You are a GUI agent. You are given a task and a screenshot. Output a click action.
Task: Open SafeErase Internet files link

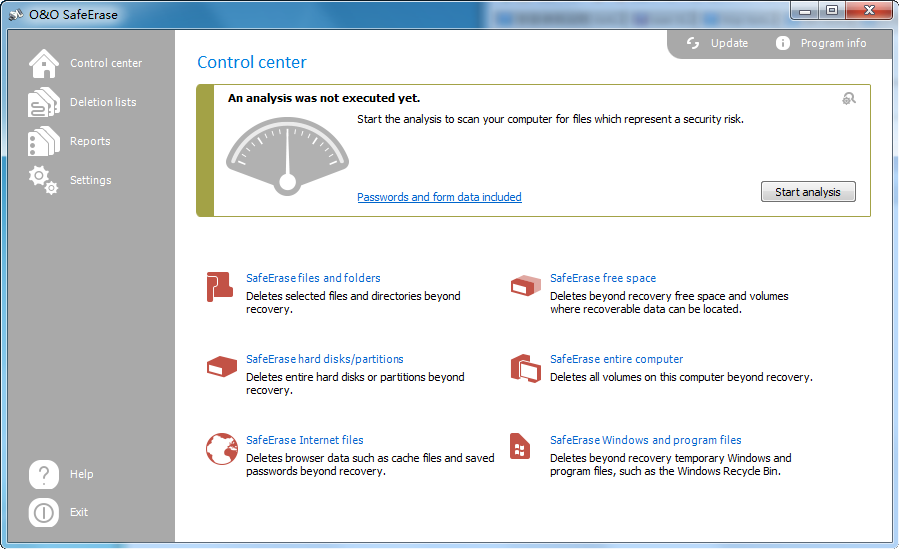(305, 440)
